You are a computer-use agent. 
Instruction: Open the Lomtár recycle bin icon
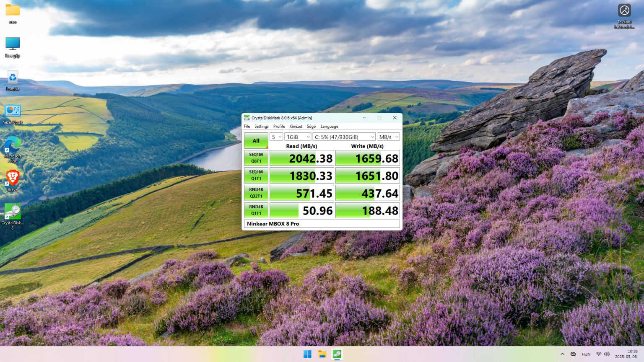[x=13, y=80]
